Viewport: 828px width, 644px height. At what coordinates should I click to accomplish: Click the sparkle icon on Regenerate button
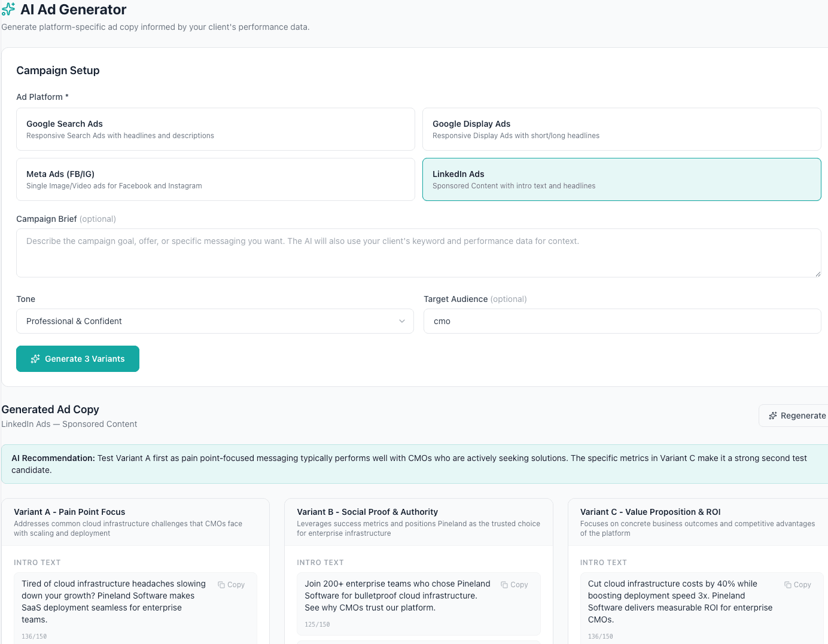click(773, 416)
